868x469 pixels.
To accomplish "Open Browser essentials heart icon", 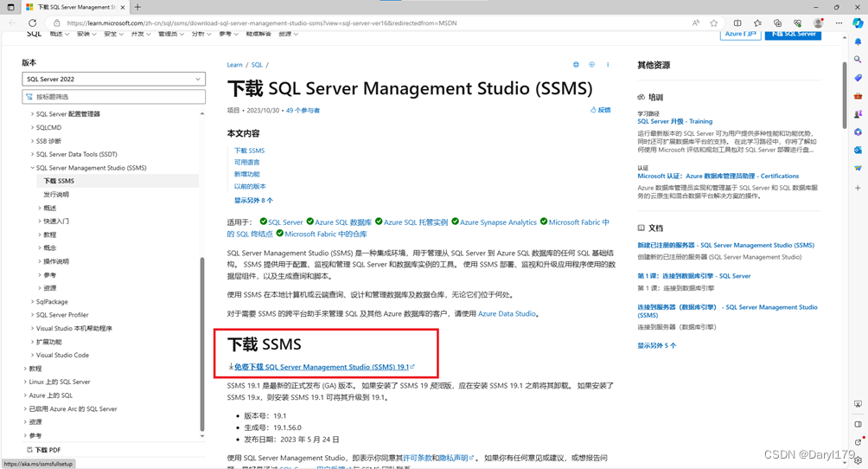I will [797, 22].
